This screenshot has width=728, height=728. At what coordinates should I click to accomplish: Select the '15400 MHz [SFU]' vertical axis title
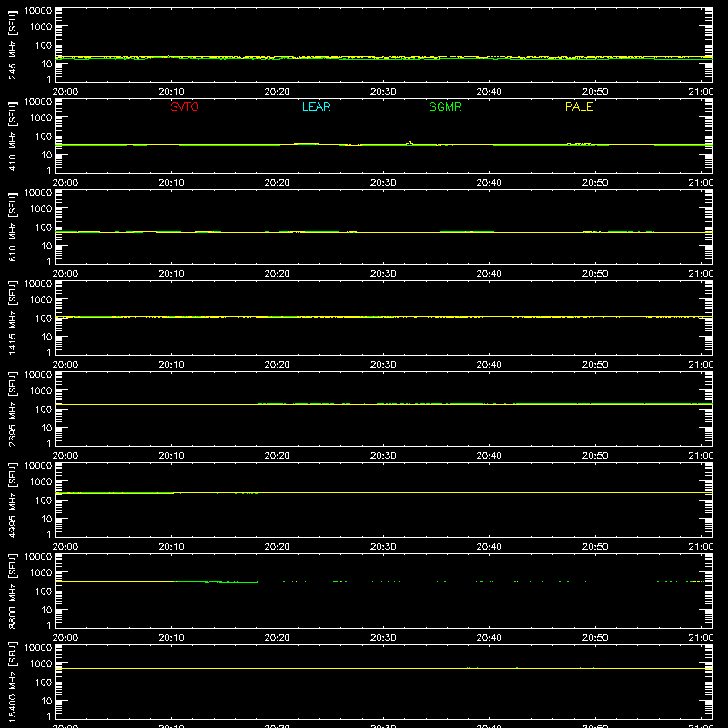click(12, 682)
